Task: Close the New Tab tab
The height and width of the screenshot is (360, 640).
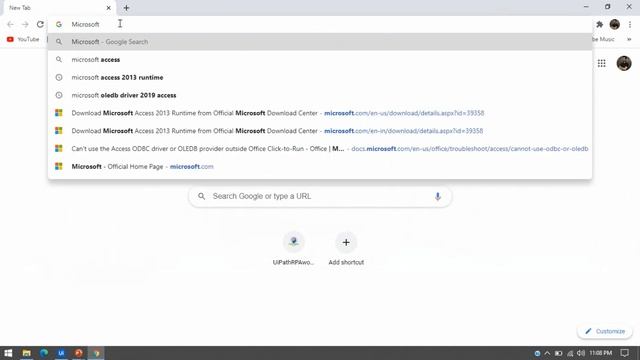Action: pos(109,8)
